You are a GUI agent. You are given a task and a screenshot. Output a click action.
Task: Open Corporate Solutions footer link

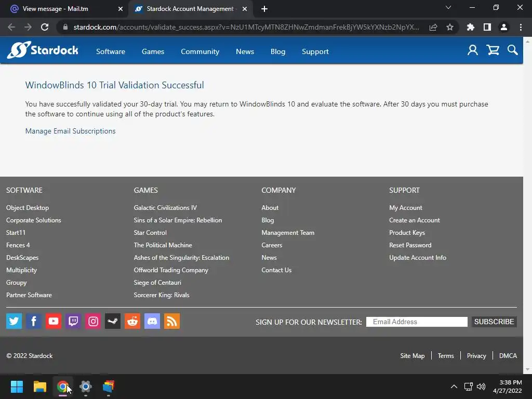click(34, 220)
